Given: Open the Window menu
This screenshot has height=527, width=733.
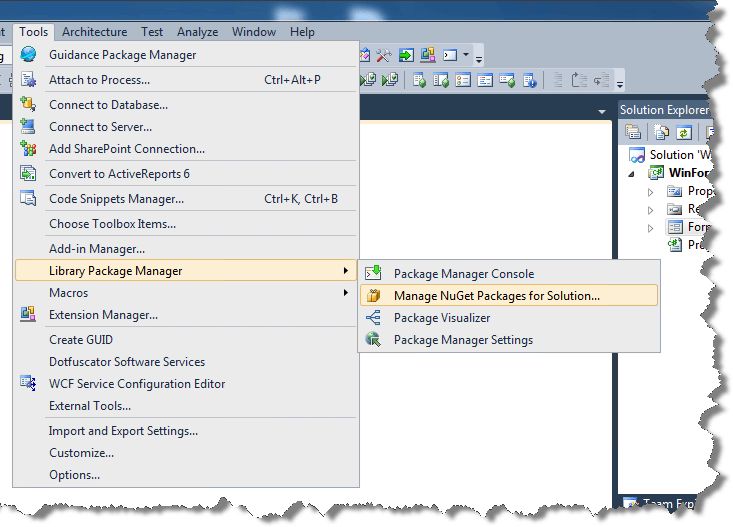Looking at the screenshot, I should point(254,32).
